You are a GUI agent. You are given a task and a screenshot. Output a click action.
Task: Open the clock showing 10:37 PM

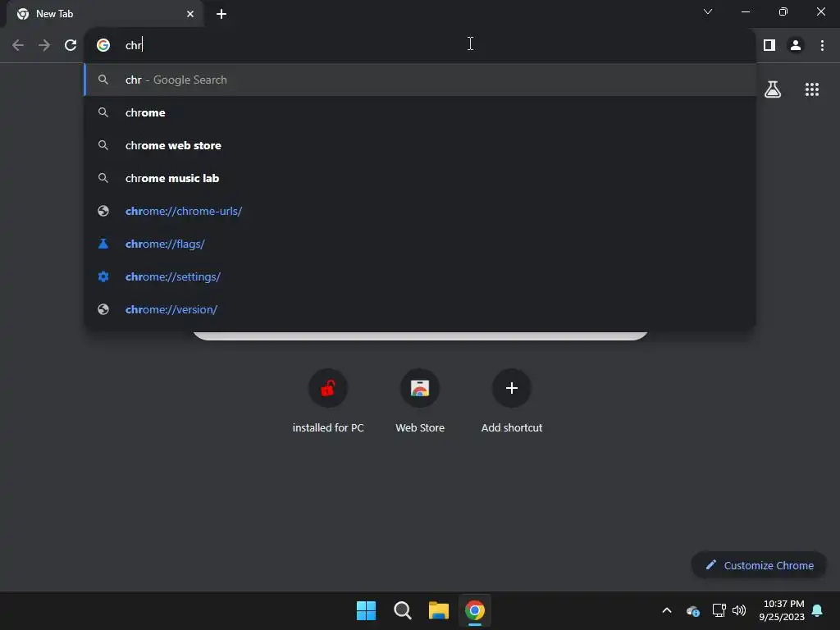pyautogui.click(x=782, y=610)
